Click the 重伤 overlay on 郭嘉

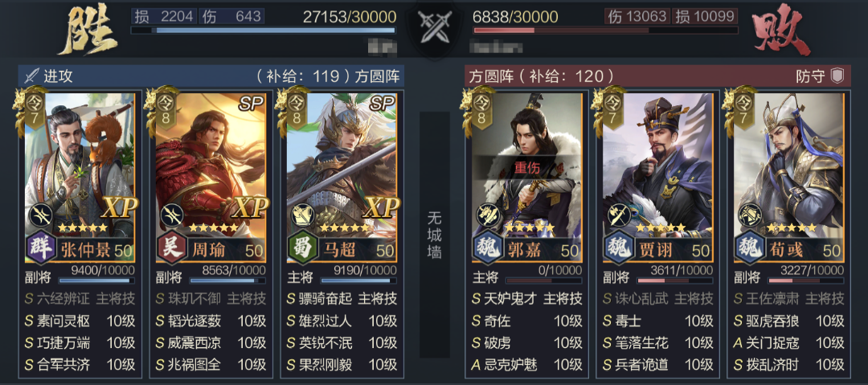[526, 167]
